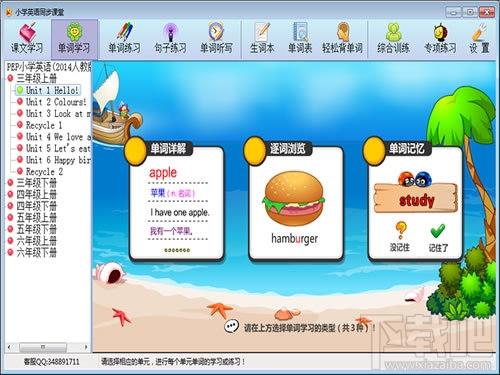This screenshot has width=500, height=375.
Task: Open the 生词本 new-word notebook
Action: point(262,38)
